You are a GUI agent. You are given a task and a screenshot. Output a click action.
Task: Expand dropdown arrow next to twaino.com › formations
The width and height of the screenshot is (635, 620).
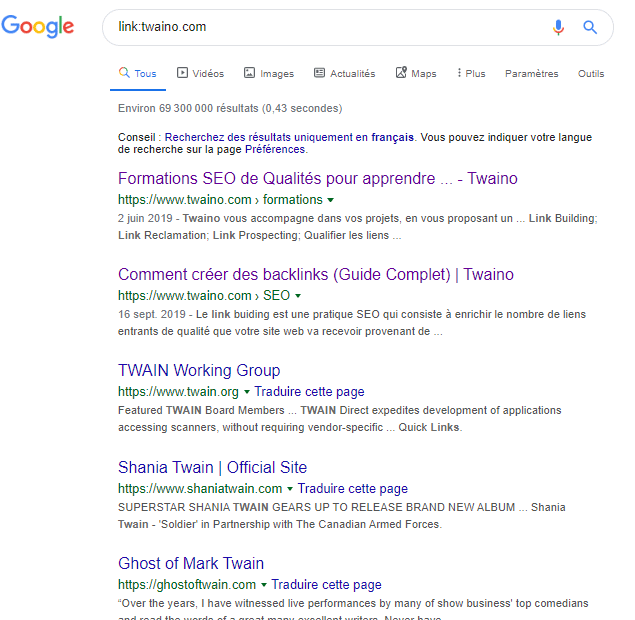point(330,200)
